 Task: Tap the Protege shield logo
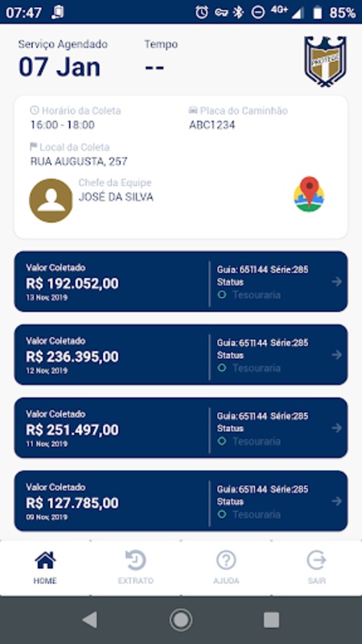(326, 61)
